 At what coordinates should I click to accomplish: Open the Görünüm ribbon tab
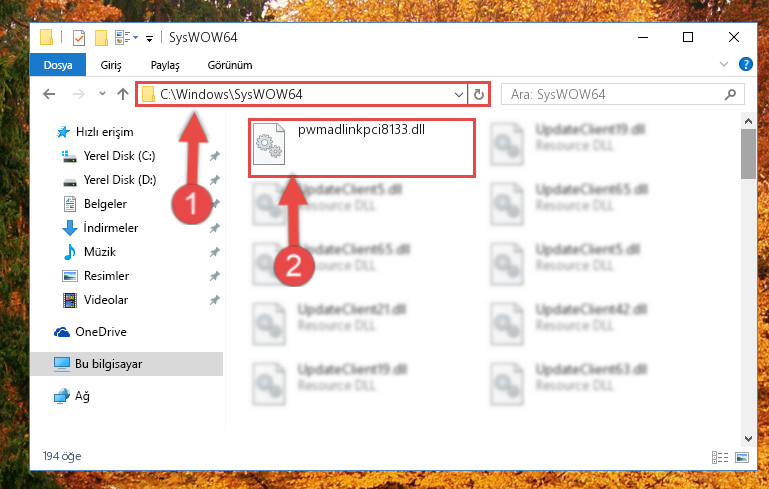pos(230,65)
